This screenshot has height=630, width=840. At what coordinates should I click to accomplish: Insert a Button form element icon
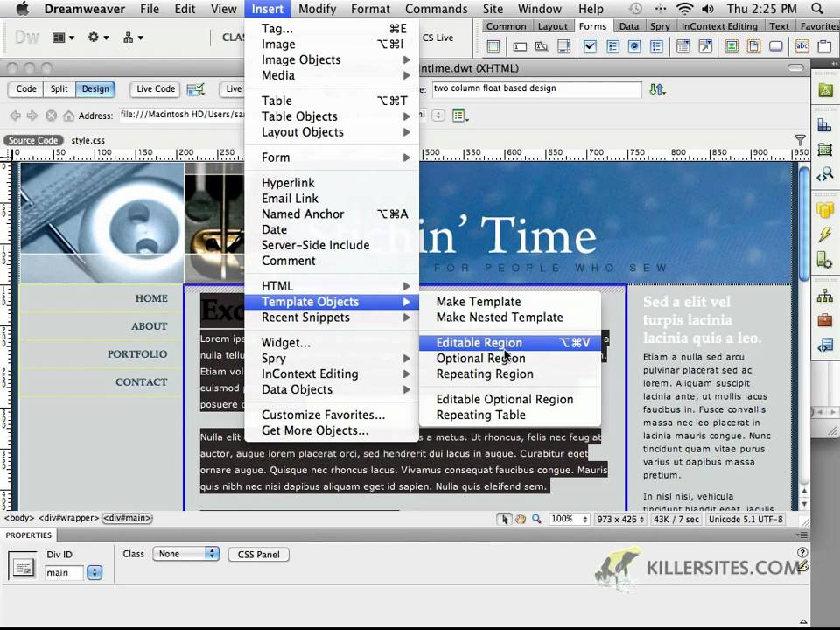click(x=776, y=46)
